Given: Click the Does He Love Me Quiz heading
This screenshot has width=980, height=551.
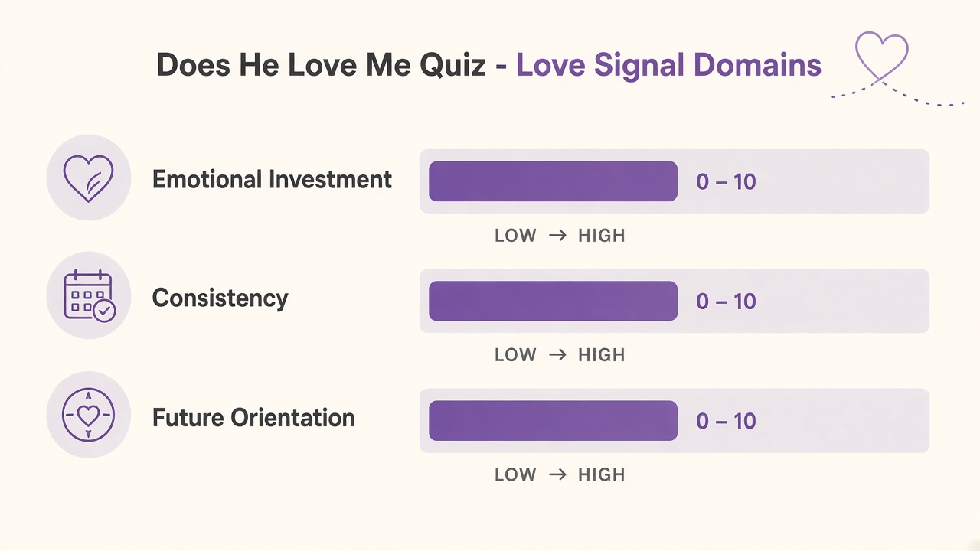Looking at the screenshot, I should coord(321,66).
